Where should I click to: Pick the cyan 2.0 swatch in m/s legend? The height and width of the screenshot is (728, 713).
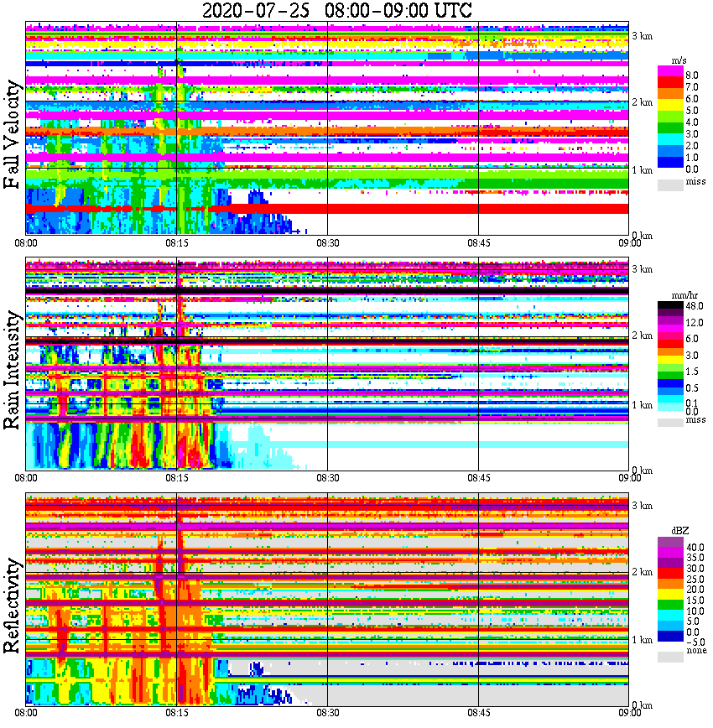(670, 139)
